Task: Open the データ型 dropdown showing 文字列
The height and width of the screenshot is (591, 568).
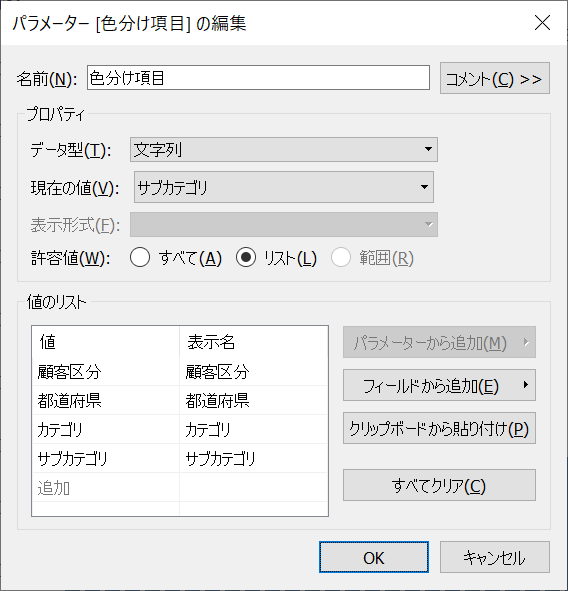Action: coord(283,150)
